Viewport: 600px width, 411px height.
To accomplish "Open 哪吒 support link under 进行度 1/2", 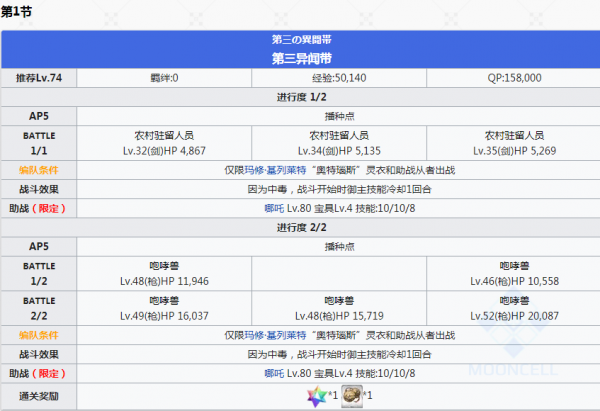I will 274,208.
